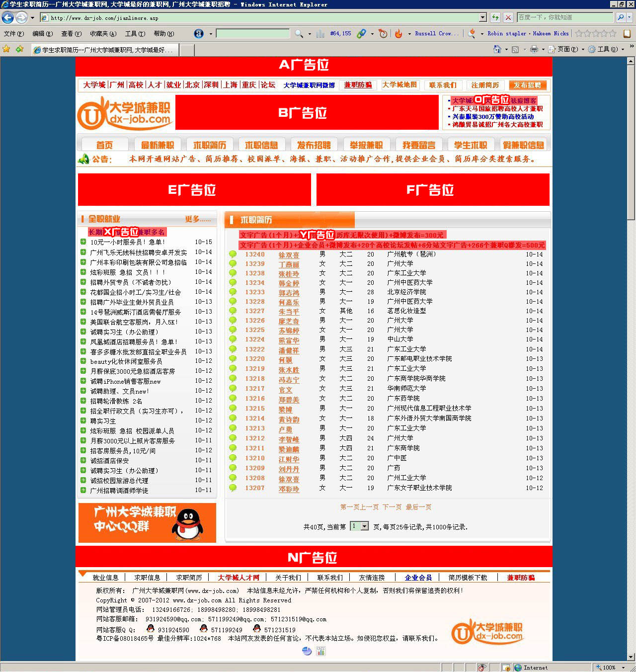Image resolution: width=636 pixels, height=672 pixels.
Task: Open the 100% zoom level dropdown
Action: click(623, 668)
